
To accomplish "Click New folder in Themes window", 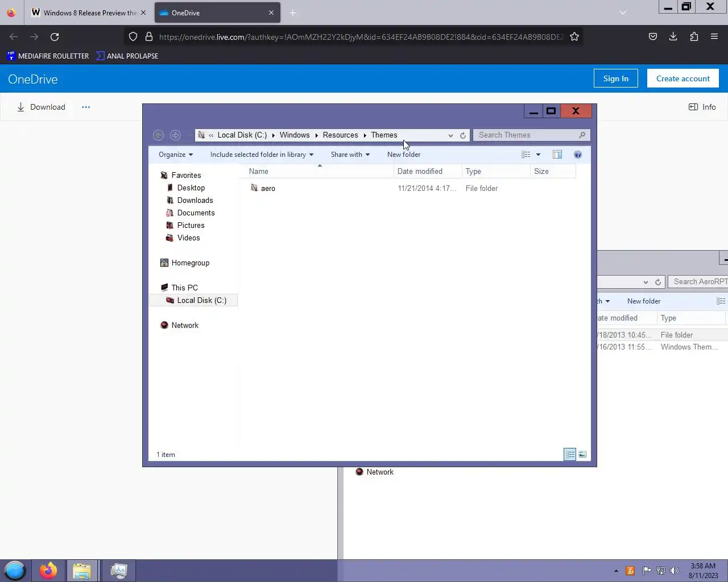I will pos(404,155).
